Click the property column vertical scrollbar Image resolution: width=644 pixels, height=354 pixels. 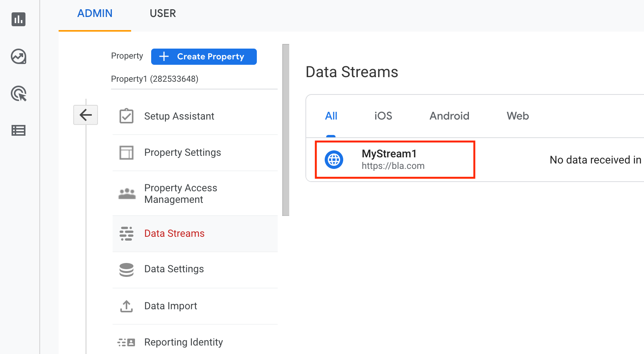(x=286, y=130)
